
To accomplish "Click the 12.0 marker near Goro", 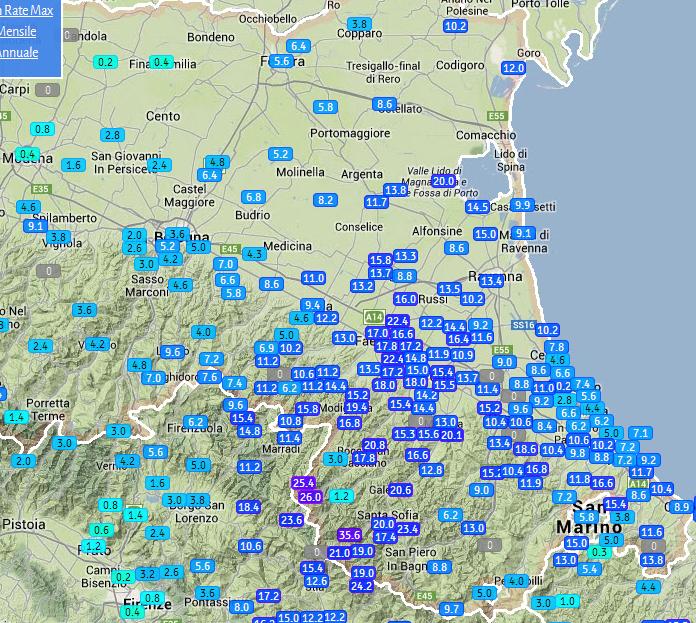I will (x=513, y=68).
